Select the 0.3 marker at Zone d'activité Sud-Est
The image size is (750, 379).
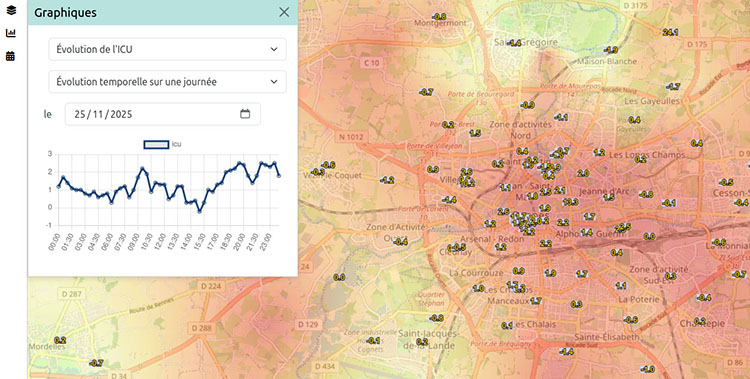[x=670, y=276]
